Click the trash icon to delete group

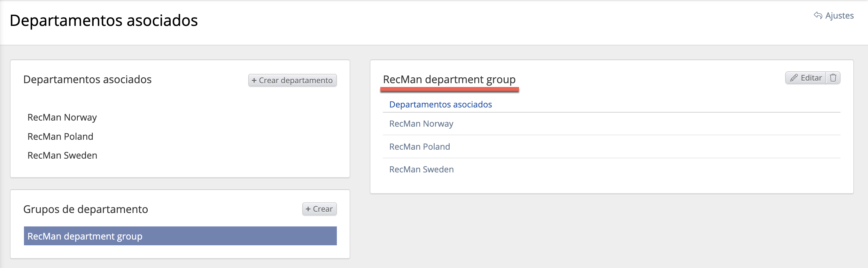833,78
